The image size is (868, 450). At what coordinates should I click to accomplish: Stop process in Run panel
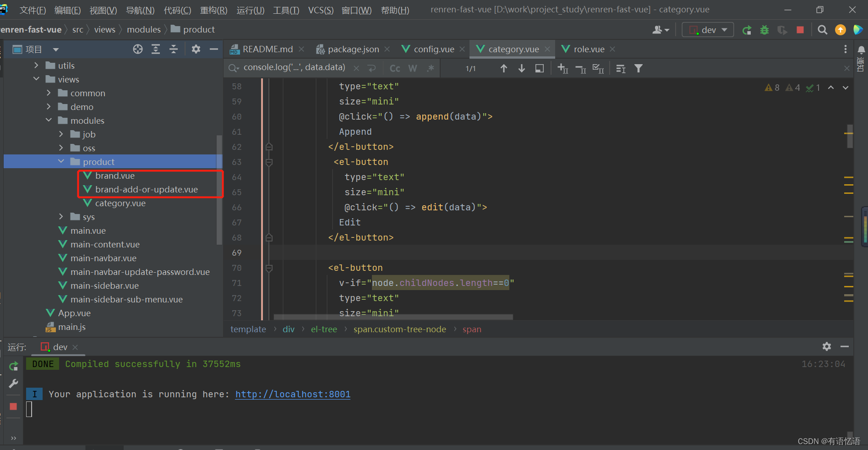pos(13,406)
